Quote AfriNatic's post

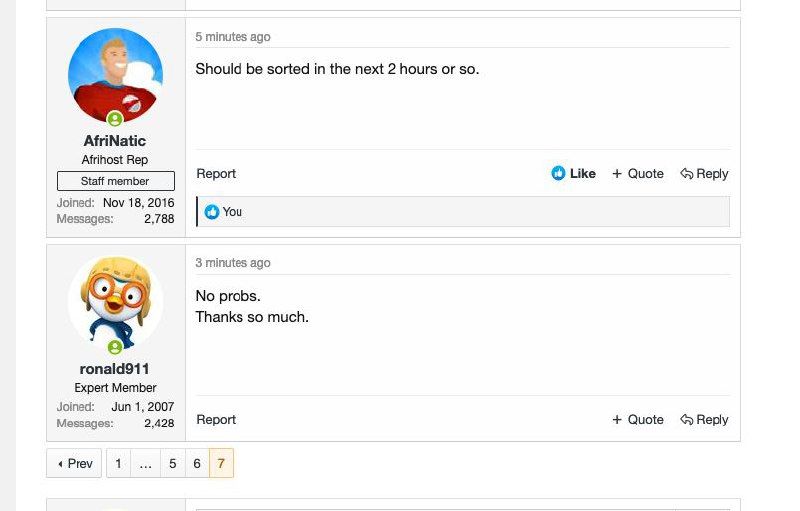tap(638, 174)
